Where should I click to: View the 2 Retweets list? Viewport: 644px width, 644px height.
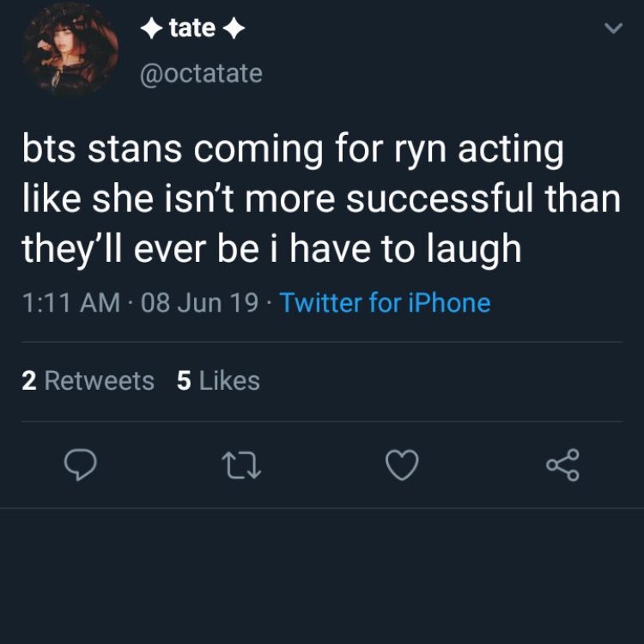pos(88,380)
